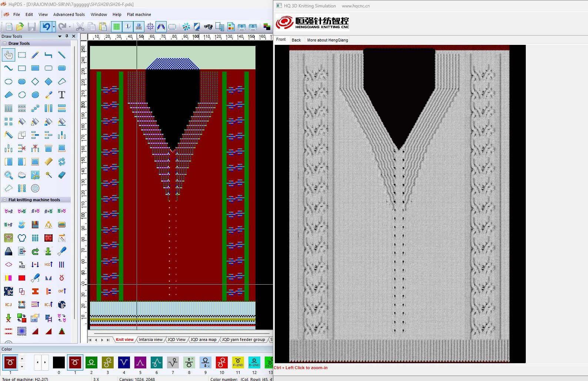Pin the Draw Tools panel
The height and width of the screenshot is (381, 588).
point(67,36)
